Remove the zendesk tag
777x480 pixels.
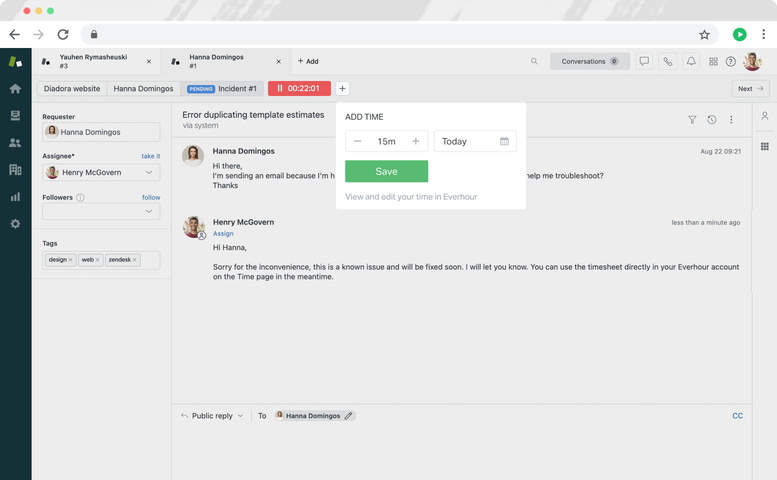click(x=134, y=260)
